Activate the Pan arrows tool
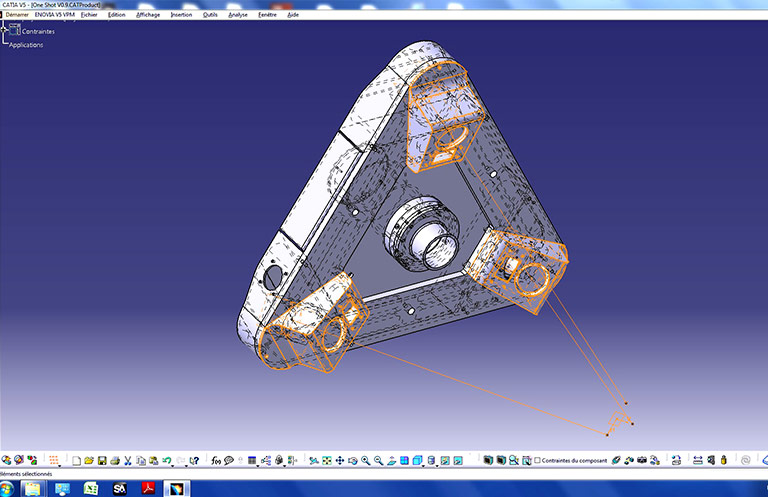 [340, 460]
